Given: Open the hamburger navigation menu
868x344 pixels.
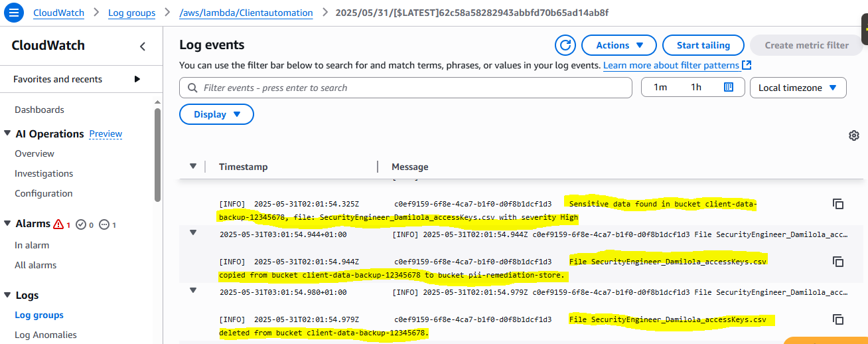Looking at the screenshot, I should [x=15, y=13].
